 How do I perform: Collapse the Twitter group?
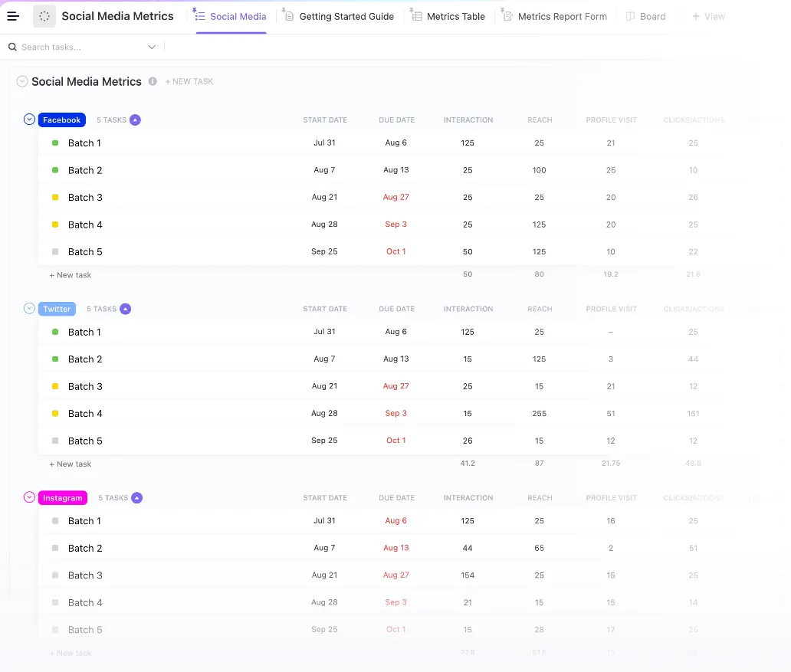29,309
